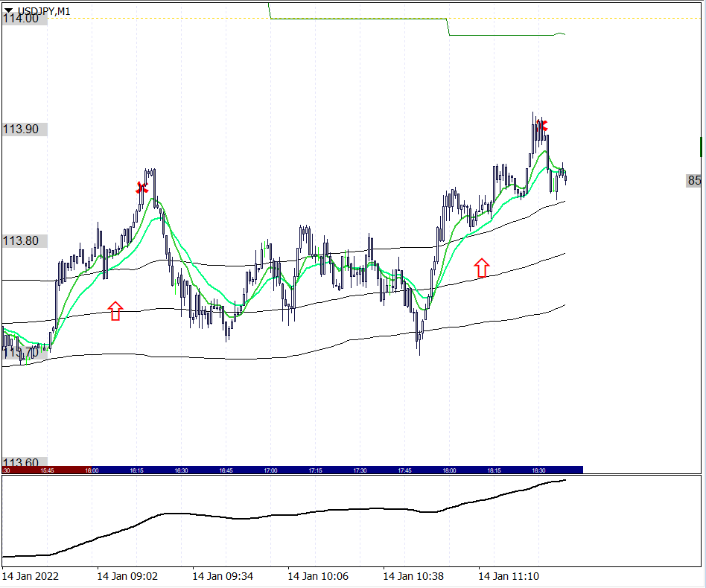706x588 pixels.
Task: Click the 14 Jan 11:10 time label
Action: tap(509, 576)
